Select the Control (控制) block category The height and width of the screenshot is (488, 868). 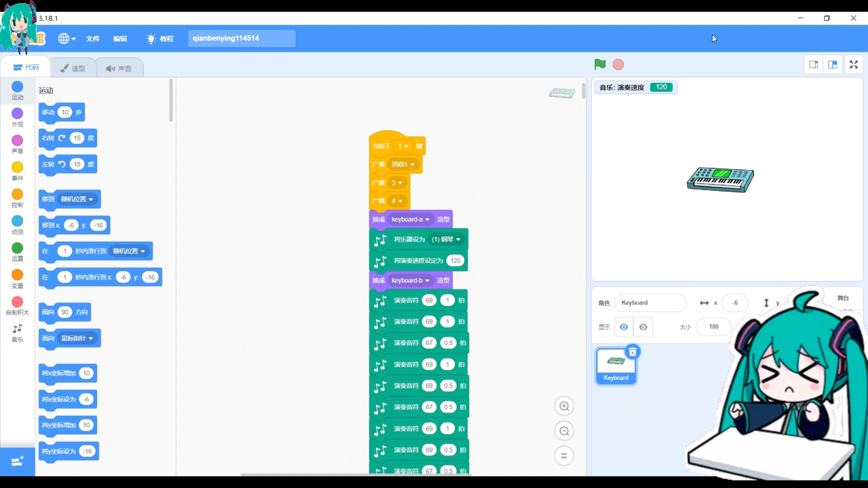18,198
